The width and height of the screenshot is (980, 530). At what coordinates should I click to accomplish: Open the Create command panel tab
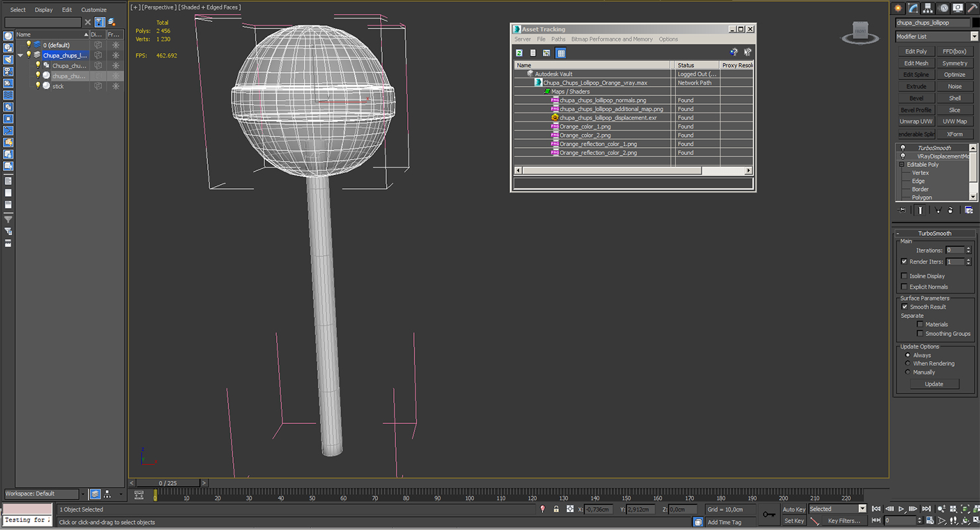click(x=899, y=8)
